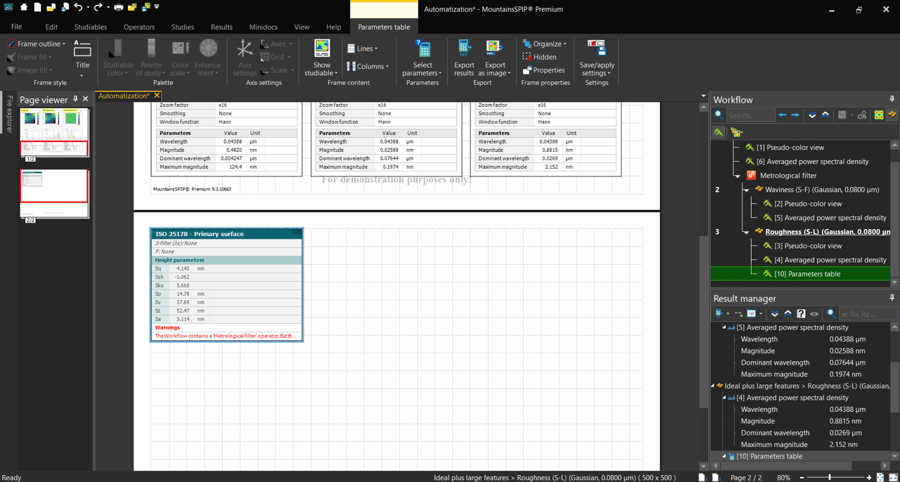Image resolution: width=900 pixels, height=482 pixels.
Task: Open the File menu
Action: [x=17, y=27]
